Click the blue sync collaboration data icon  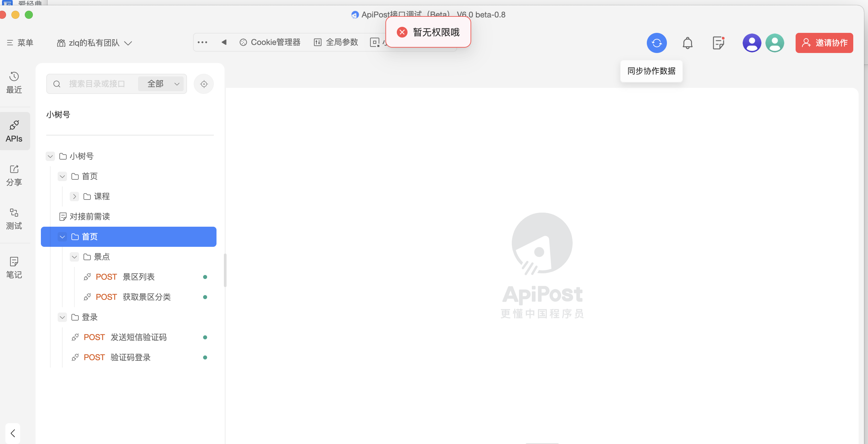[x=657, y=43]
